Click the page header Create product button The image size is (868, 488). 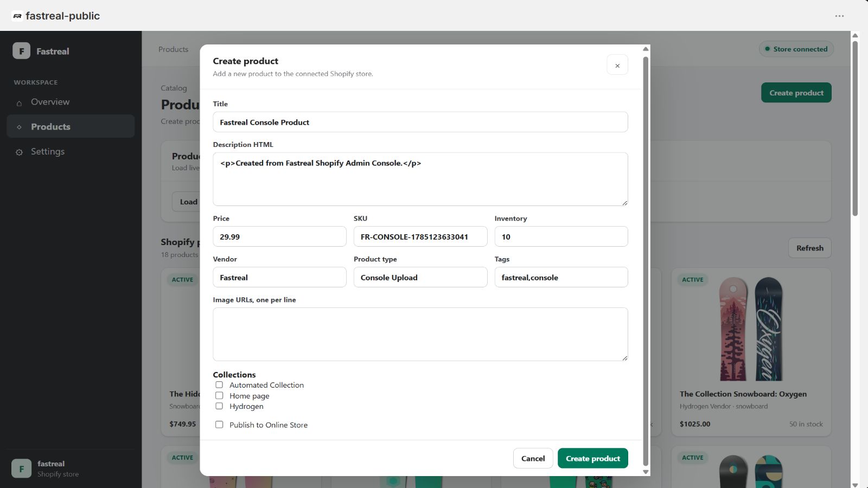(796, 93)
